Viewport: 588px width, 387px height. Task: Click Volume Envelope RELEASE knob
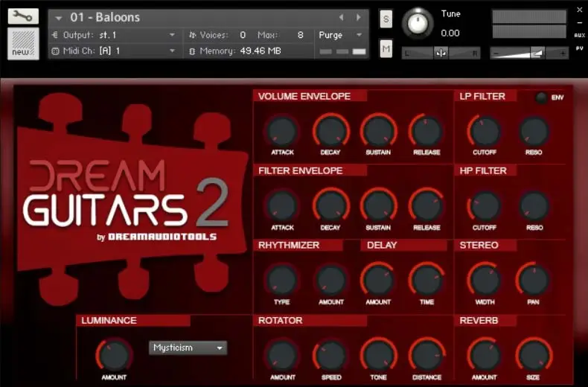[426, 131]
